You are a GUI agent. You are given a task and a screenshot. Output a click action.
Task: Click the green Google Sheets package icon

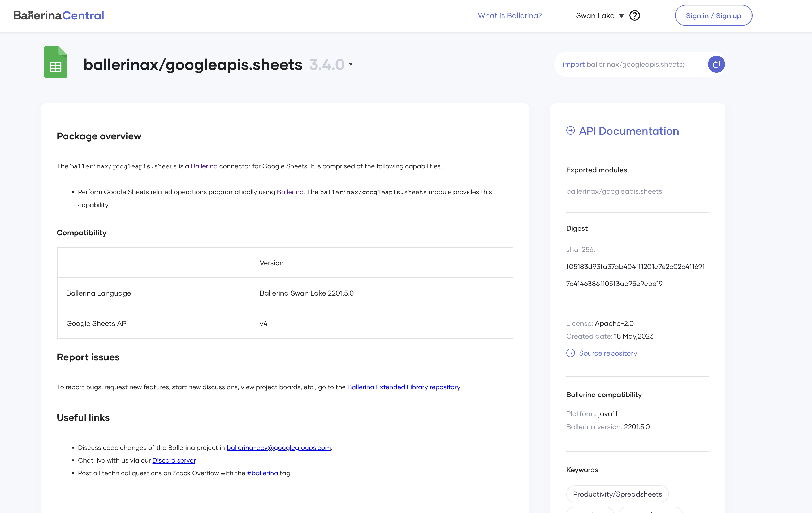coord(56,62)
